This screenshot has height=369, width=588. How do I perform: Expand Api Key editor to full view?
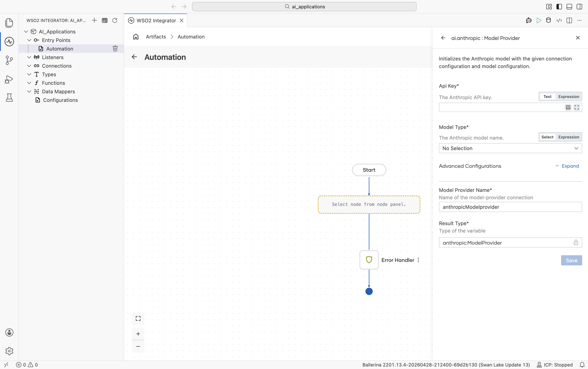(577, 107)
